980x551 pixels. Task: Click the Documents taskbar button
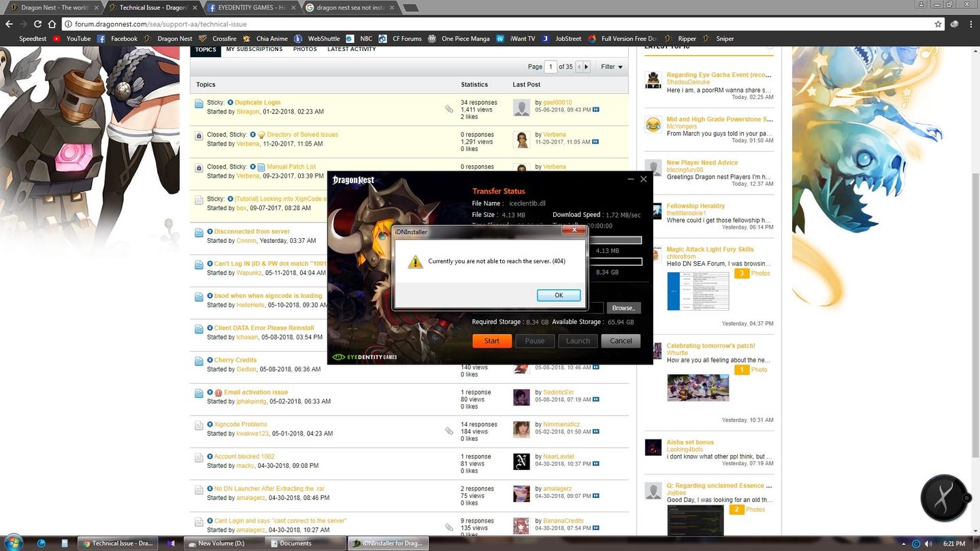point(306,544)
